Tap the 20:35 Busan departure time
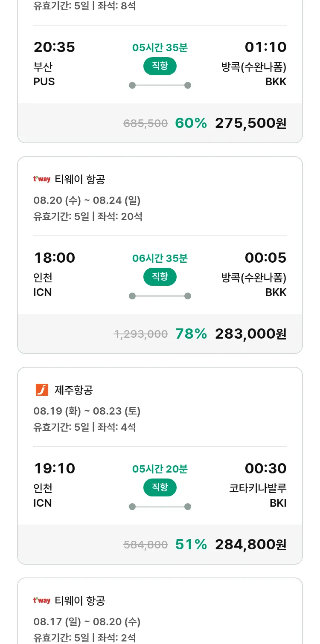 coord(54,47)
